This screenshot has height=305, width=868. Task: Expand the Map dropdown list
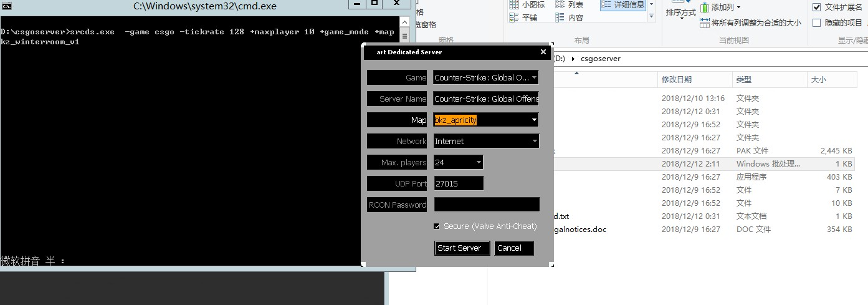tap(534, 120)
